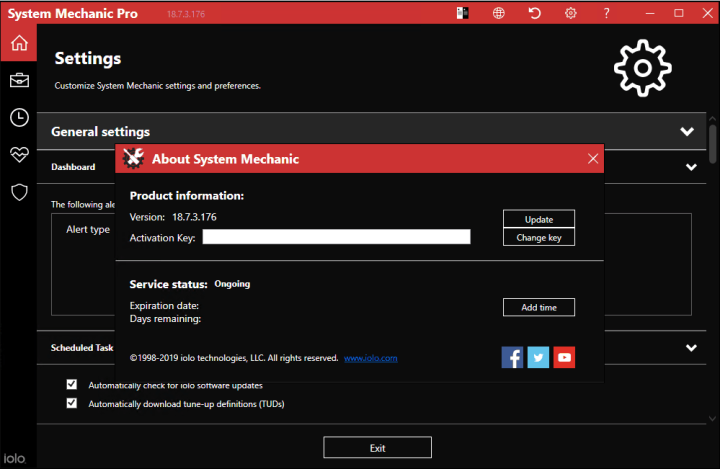The height and width of the screenshot is (469, 720).
Task: Expand the Dashboard section chevron
Action: tap(691, 167)
